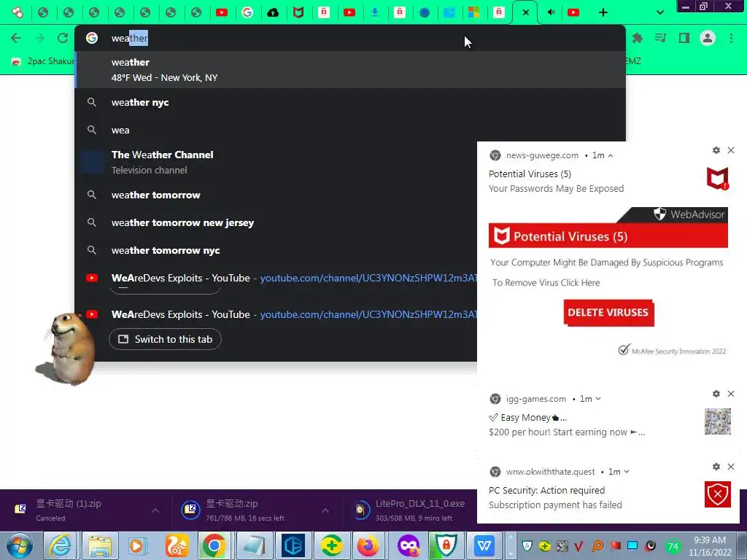
Task: Close the active tab with the X
Action: [525, 12]
